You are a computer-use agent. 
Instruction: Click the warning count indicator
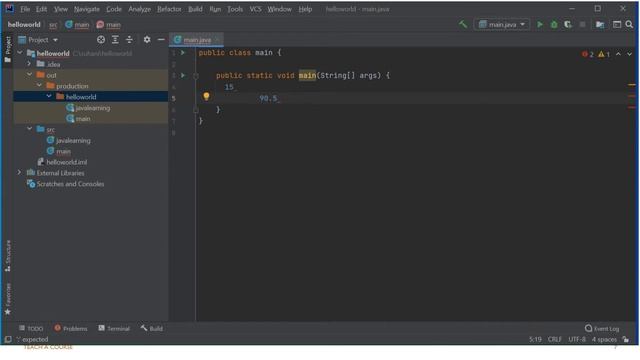604,54
